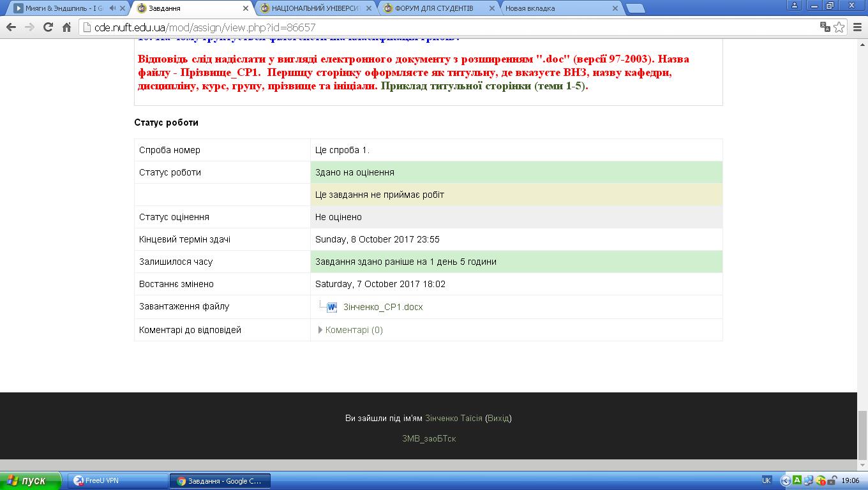The height and width of the screenshot is (490, 868).
Task: Open the new tab button
Action: [x=634, y=8]
